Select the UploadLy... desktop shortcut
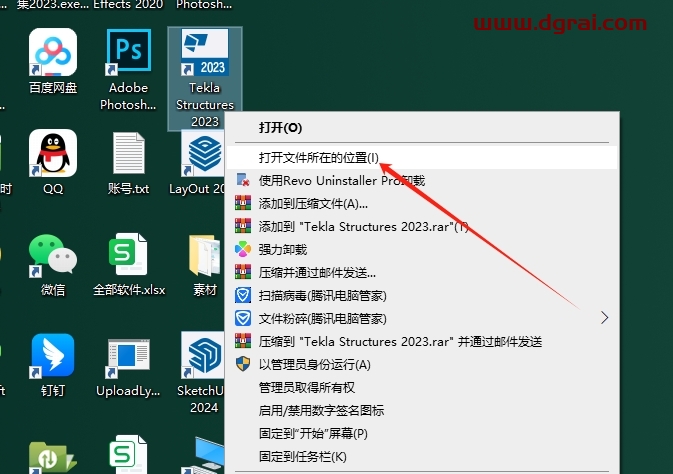Image resolution: width=673 pixels, height=474 pixels. pyautogui.click(x=128, y=367)
